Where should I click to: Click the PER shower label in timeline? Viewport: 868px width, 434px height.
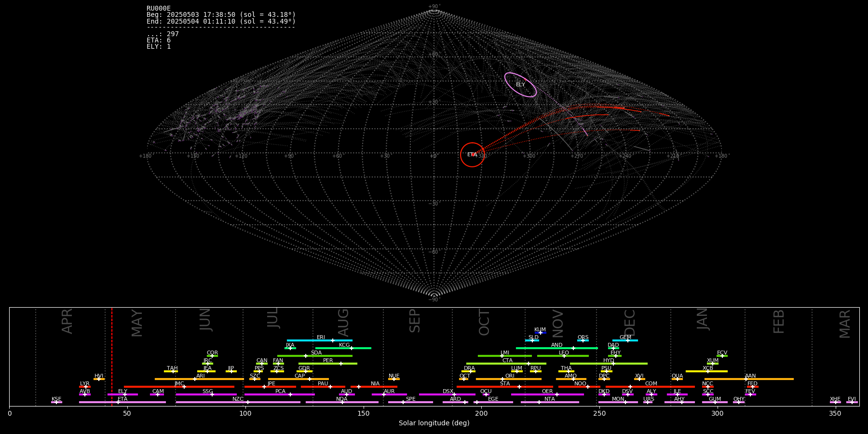click(x=328, y=360)
